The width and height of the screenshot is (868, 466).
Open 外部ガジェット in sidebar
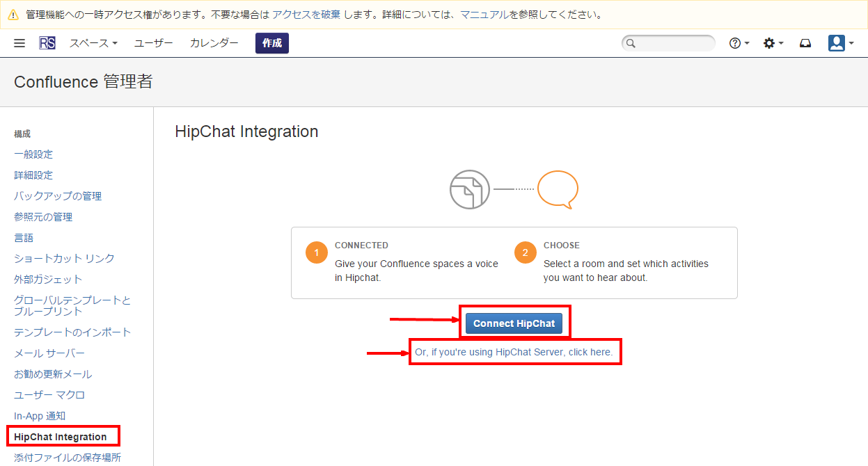pyautogui.click(x=48, y=280)
